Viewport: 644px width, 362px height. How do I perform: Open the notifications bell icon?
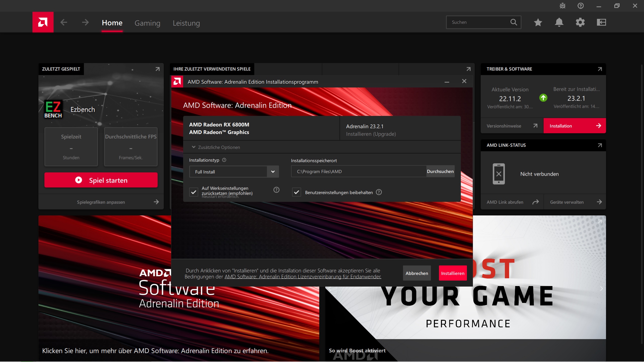click(559, 22)
